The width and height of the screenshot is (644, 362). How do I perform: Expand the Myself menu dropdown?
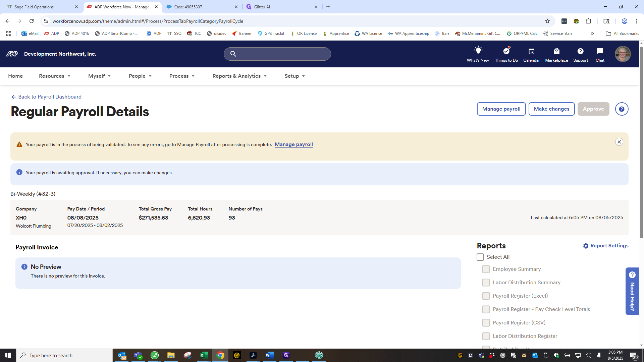[99, 76]
